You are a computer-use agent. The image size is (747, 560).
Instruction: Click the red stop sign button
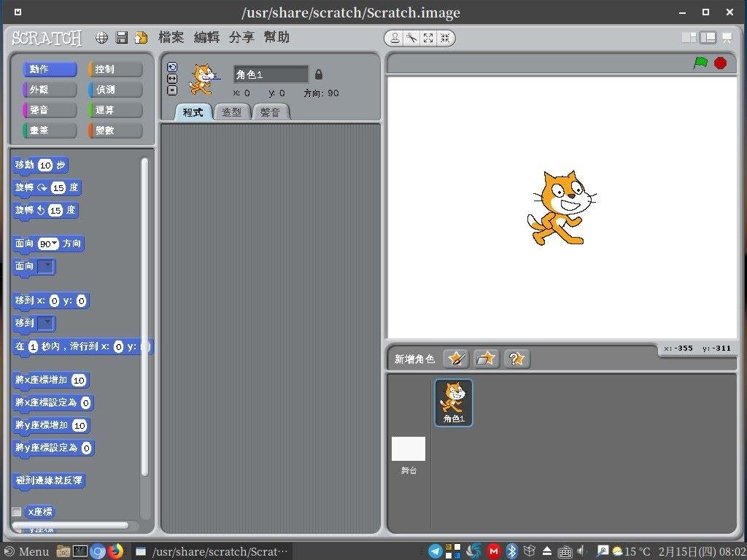[720, 63]
